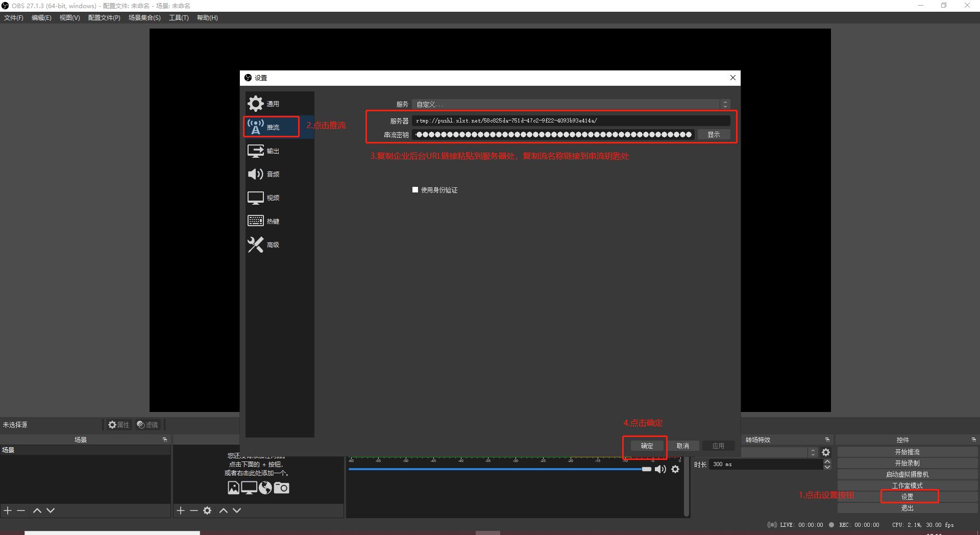Add a source with the plus icon

tap(181, 510)
